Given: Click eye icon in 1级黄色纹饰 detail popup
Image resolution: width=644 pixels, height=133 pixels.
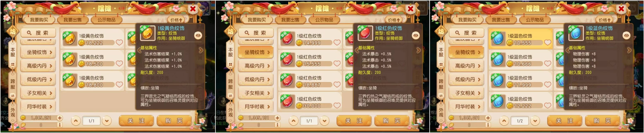Looking at the screenshot, I should coord(198,36).
